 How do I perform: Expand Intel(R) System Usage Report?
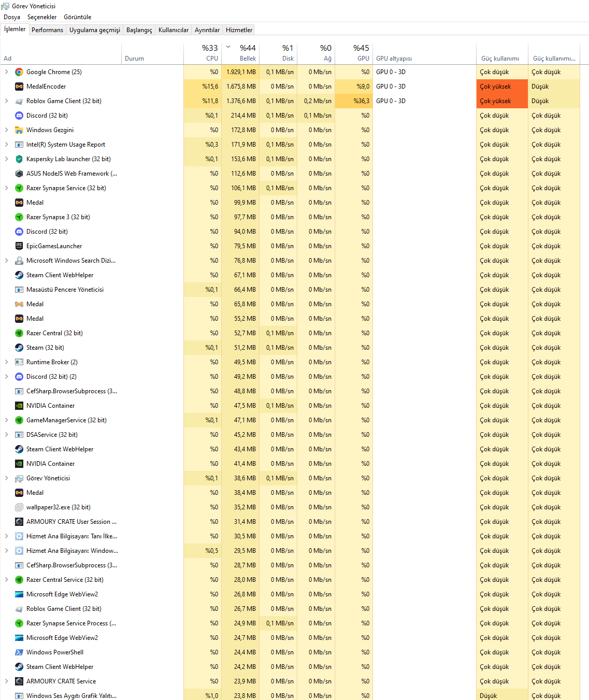coord(6,145)
